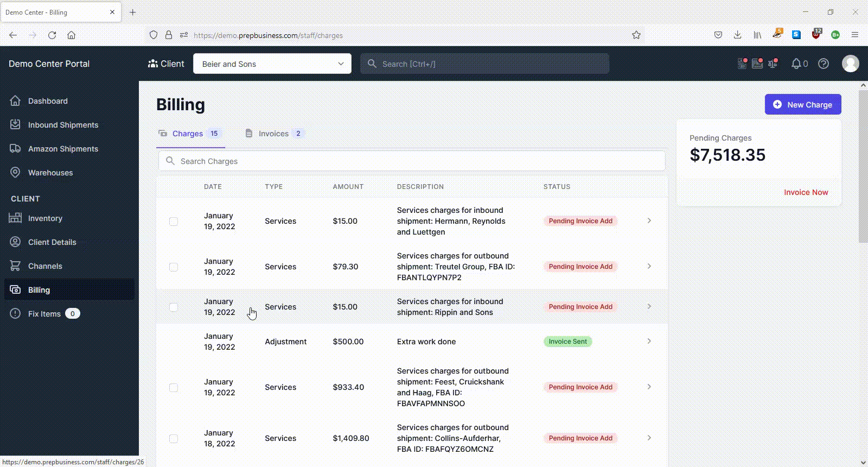This screenshot has height=467, width=868.
Task: Expand the $933.40 charge row chevron
Action: [649, 387]
